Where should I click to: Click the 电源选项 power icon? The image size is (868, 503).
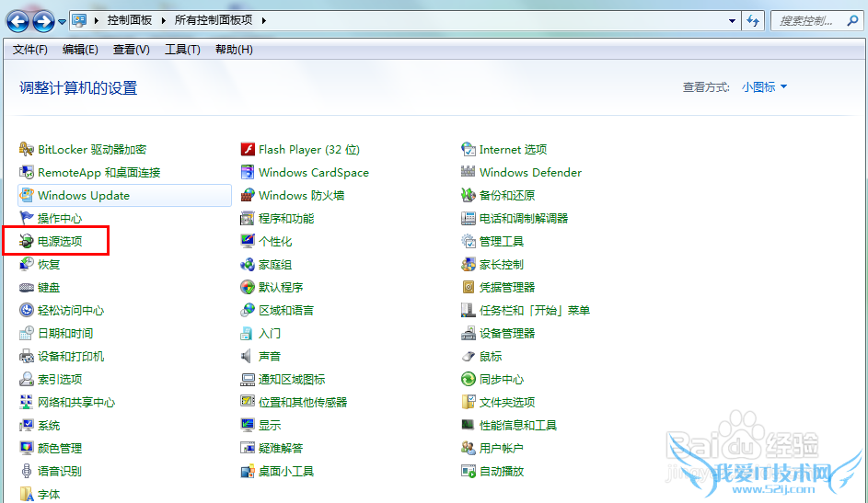(x=26, y=241)
